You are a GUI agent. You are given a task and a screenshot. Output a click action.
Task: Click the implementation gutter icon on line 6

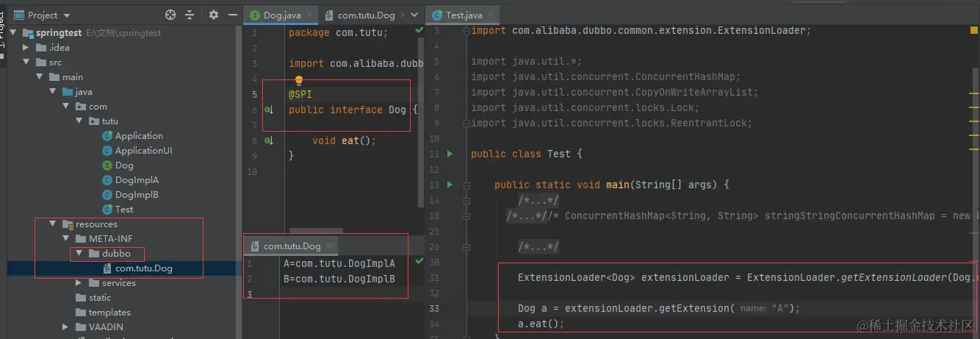click(x=270, y=110)
